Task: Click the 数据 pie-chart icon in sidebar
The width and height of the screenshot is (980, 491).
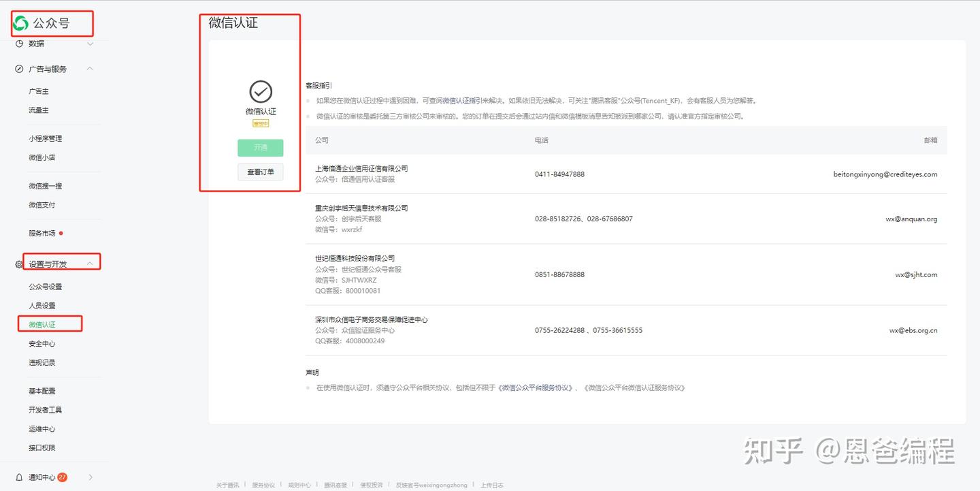Action: coord(19,44)
